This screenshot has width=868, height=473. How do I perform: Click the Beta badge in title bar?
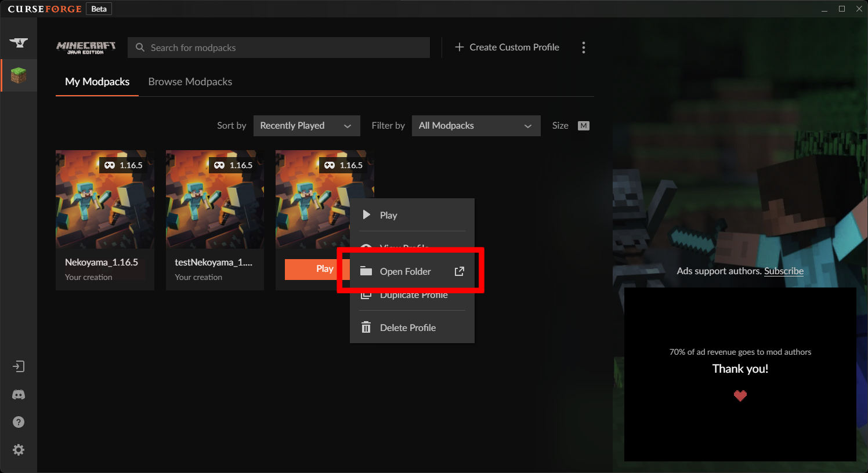coord(99,9)
